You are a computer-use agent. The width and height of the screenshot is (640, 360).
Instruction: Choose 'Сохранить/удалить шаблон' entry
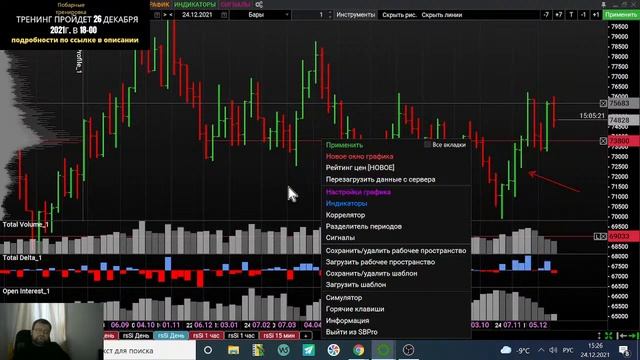pos(371,273)
